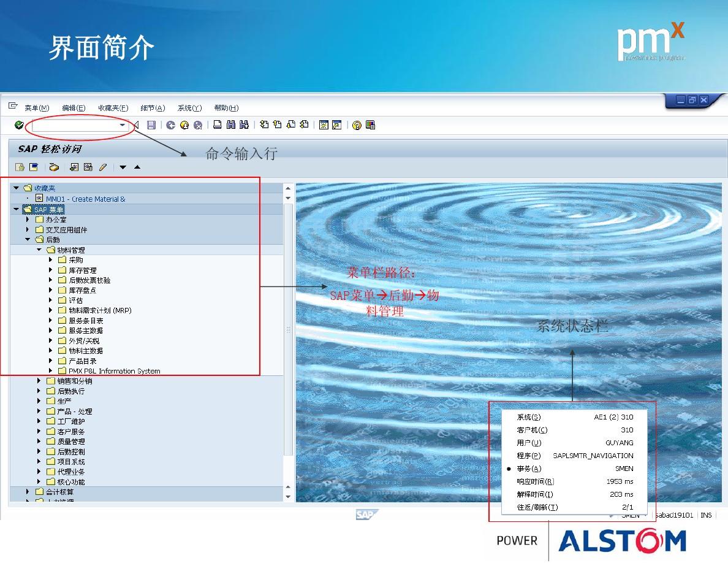
Task: Expand the 办公室 folder
Action: [x=28, y=220]
